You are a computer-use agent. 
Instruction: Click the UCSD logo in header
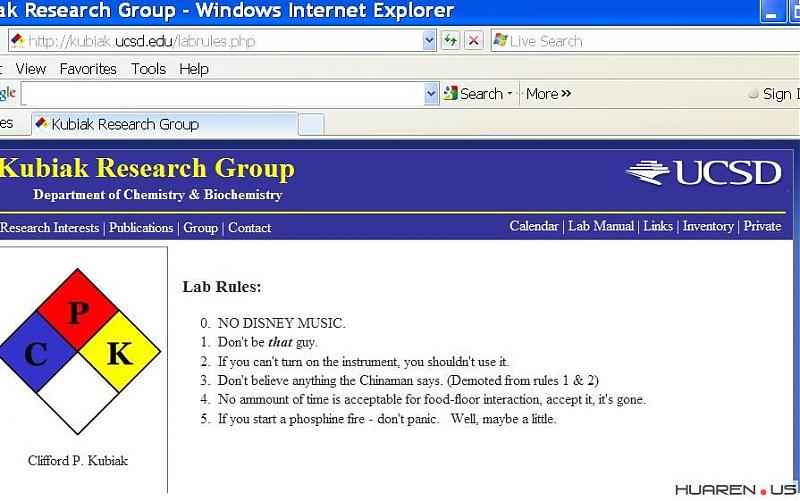(x=703, y=172)
